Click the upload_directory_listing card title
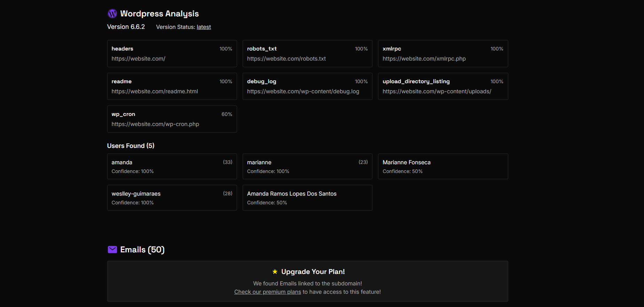This screenshot has width=644, height=307. pyautogui.click(x=416, y=81)
